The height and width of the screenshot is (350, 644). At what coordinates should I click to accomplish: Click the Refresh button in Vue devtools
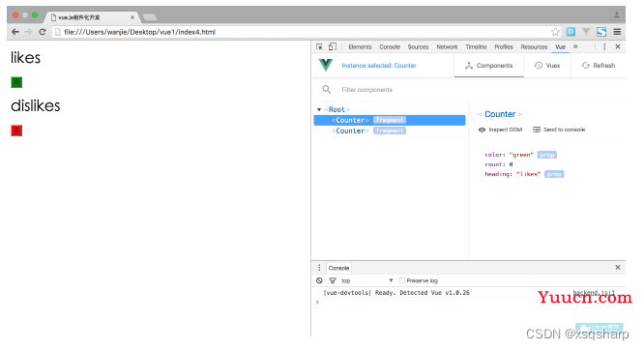pyautogui.click(x=599, y=66)
